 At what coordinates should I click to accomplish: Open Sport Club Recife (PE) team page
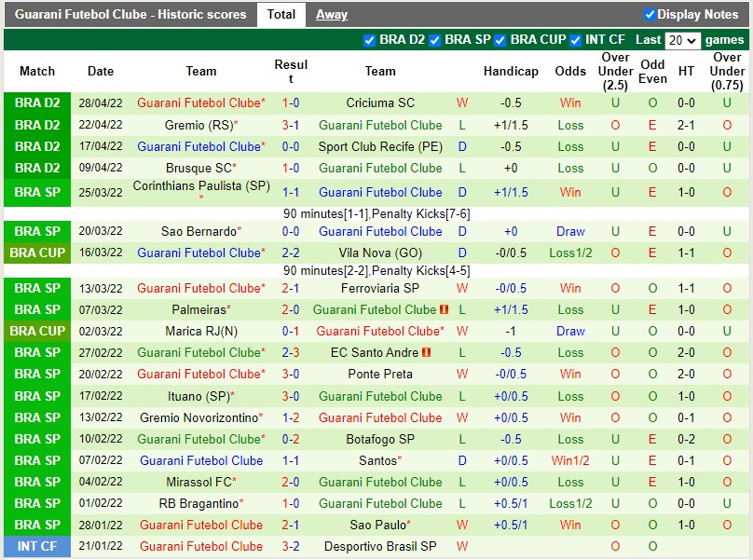(x=380, y=147)
